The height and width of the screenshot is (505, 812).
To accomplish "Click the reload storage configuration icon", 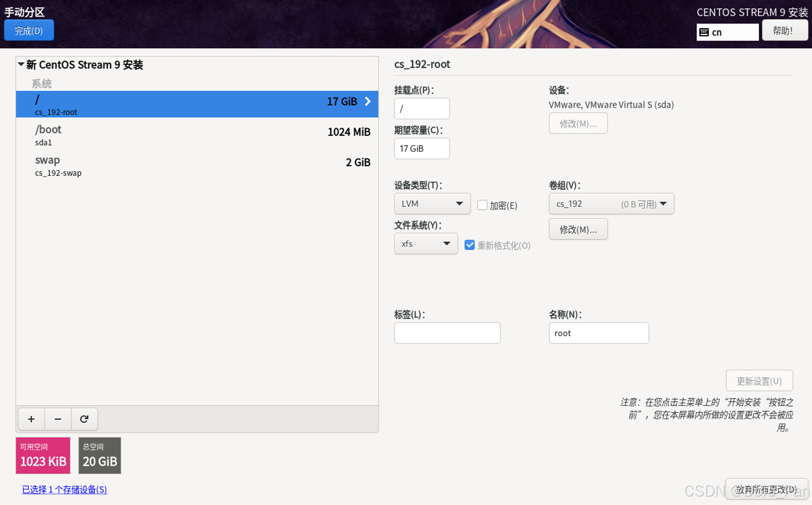I will pyautogui.click(x=84, y=419).
